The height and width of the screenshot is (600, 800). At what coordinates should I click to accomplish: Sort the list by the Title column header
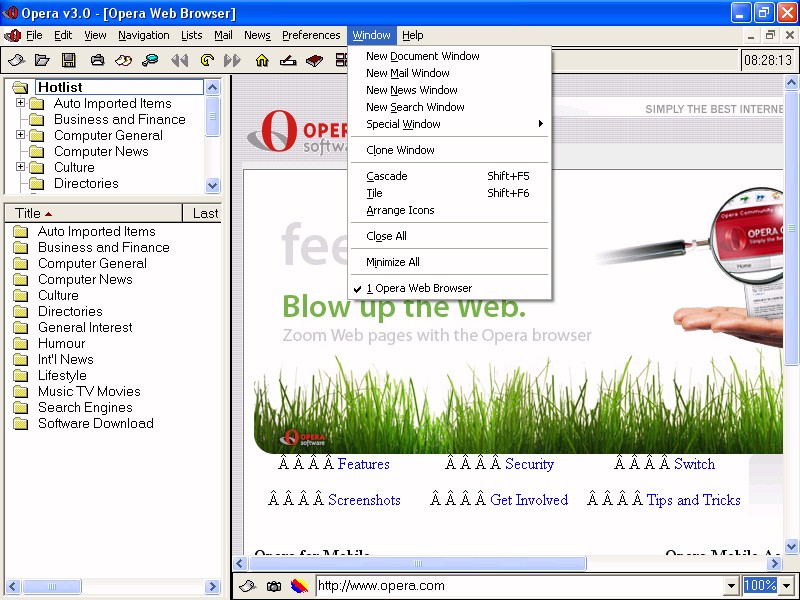click(93, 213)
